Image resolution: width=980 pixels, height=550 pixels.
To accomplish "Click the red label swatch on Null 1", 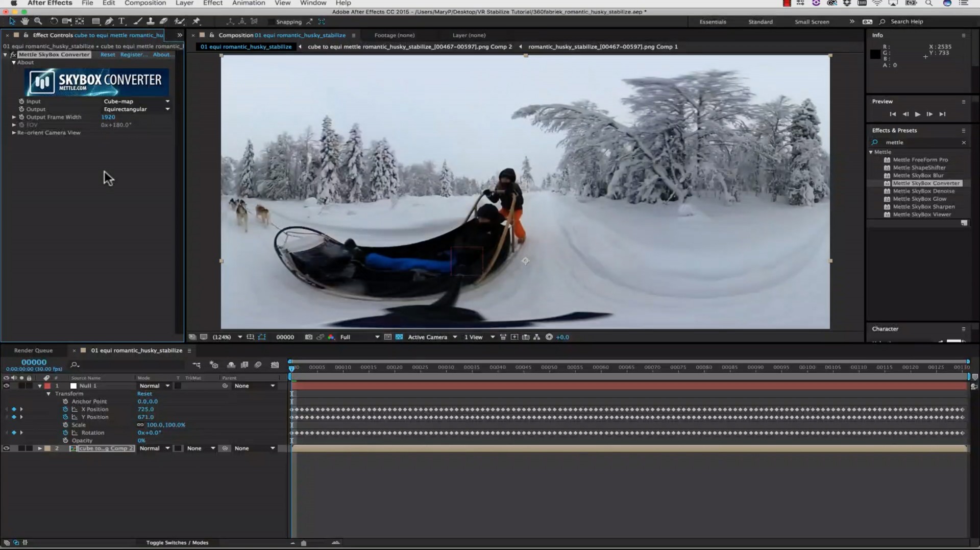I will tap(47, 386).
